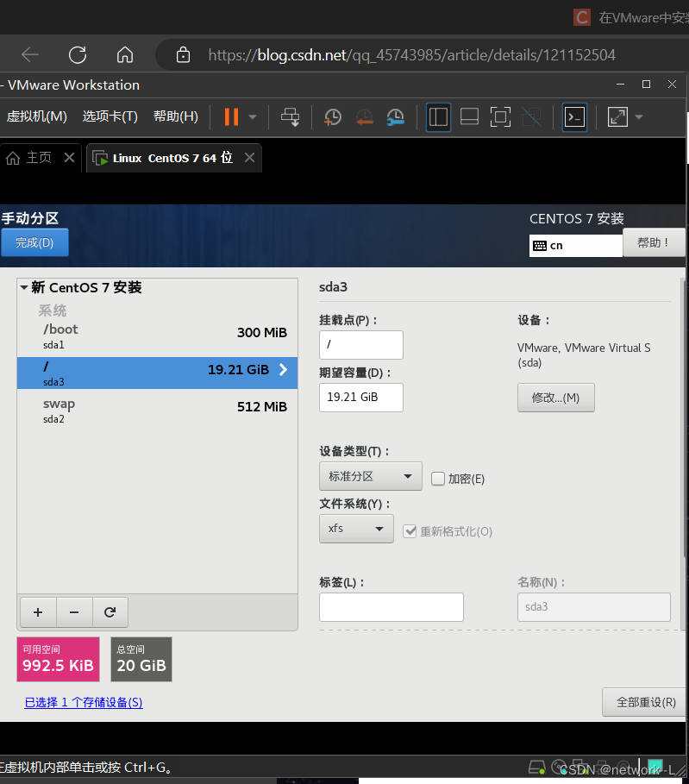The height and width of the screenshot is (784, 689).
Task: Click the Unity mode icon
Action: tap(531, 117)
